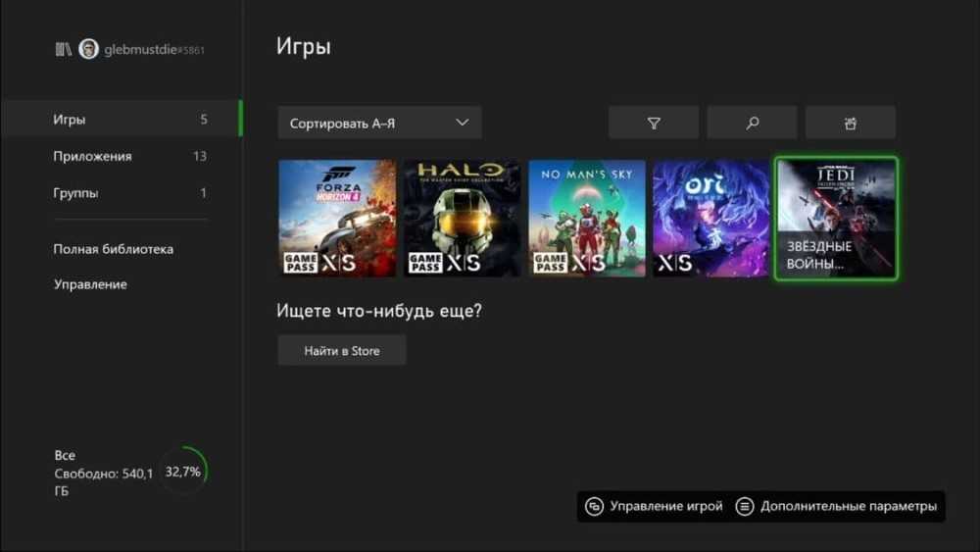
Task: Select the glebmustdie profile avatar
Action: coord(88,49)
